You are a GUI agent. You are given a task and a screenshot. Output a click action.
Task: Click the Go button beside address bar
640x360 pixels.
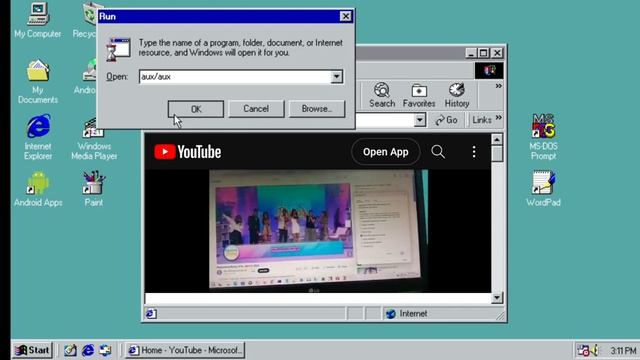click(x=446, y=120)
